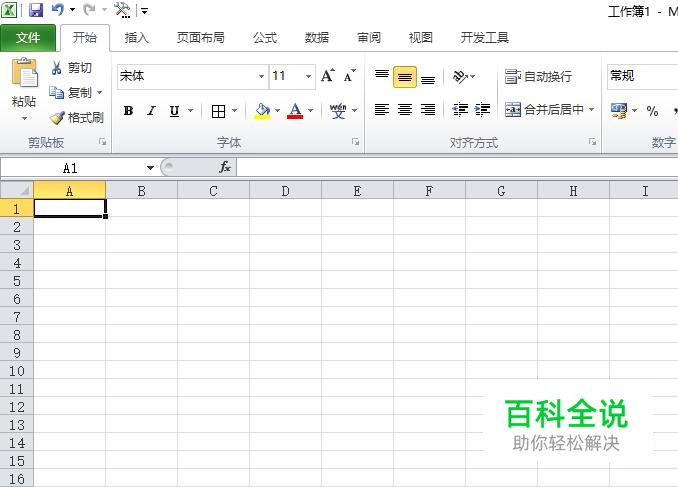
Task: Click the fx insert function button
Action: [x=225, y=167]
